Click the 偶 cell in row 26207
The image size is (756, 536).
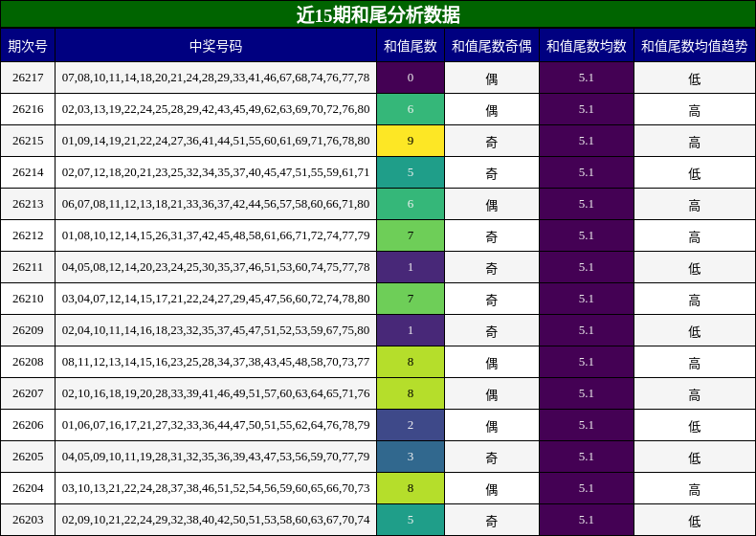click(x=491, y=393)
